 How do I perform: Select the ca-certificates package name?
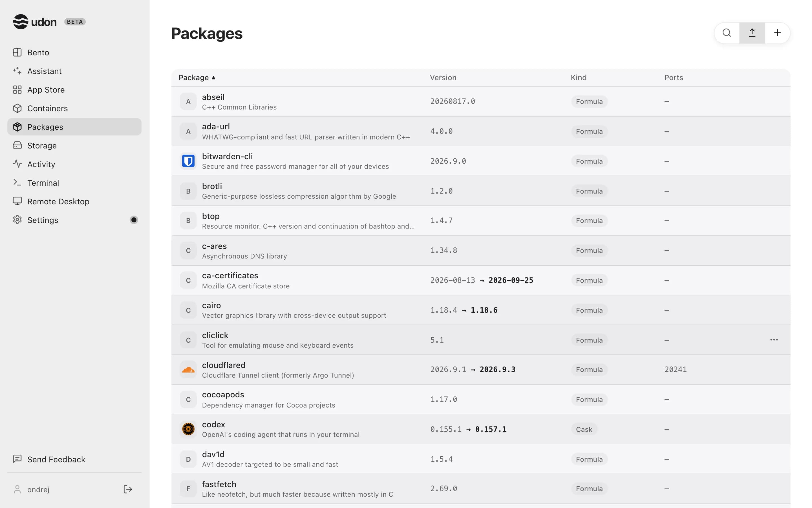[230, 275]
